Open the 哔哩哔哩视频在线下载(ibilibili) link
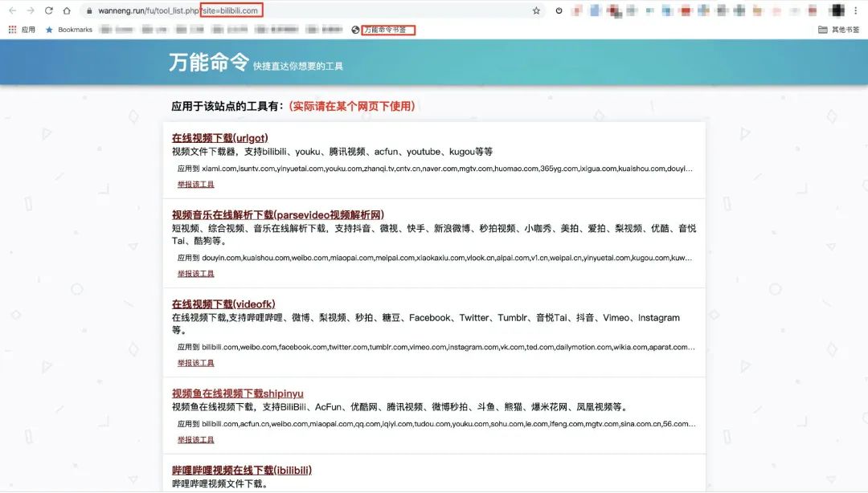Screen dimensions: 868x493 [241, 469]
